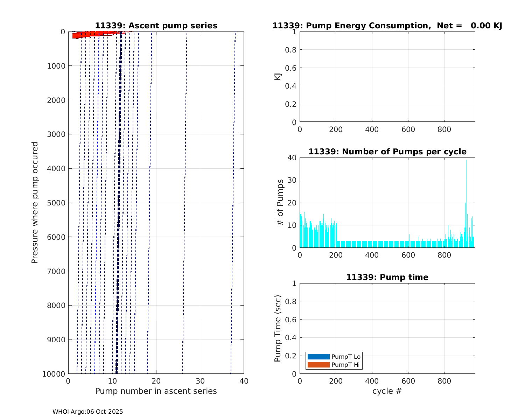Click the blue PumpT Lo legend swatch
The height and width of the screenshot is (420, 525).
coord(318,357)
